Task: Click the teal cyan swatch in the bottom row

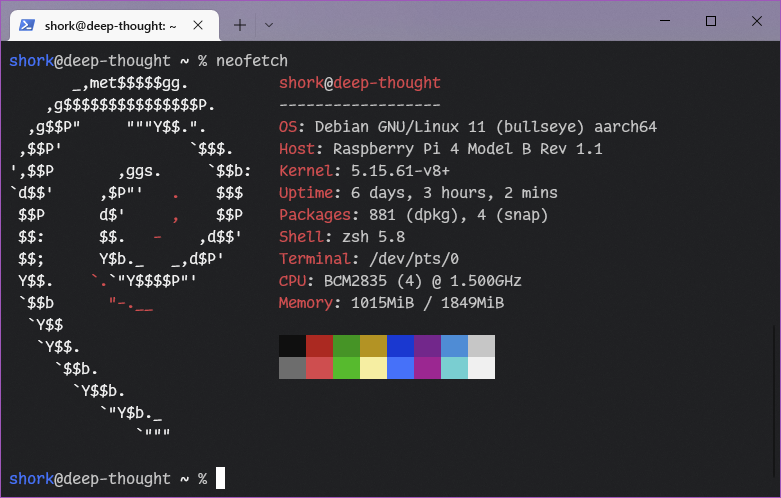Action: click(x=454, y=368)
